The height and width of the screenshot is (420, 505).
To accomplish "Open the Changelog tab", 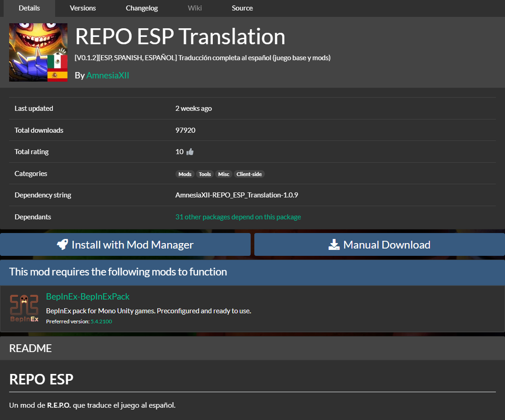I will point(142,8).
